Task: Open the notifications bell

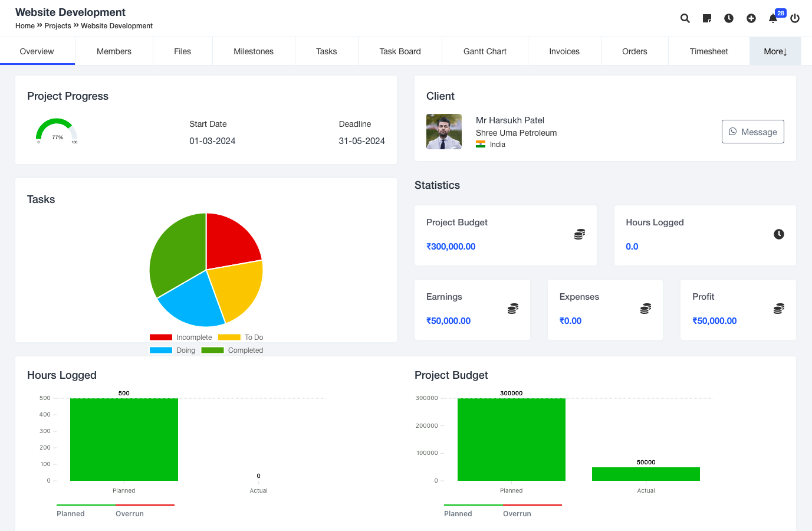Action: (x=773, y=18)
